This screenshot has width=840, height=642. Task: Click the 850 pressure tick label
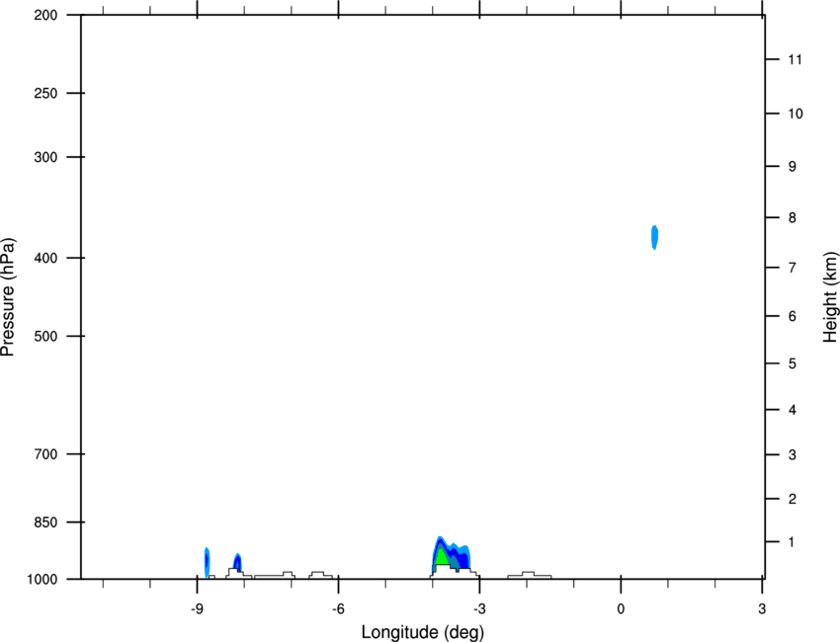point(45,522)
